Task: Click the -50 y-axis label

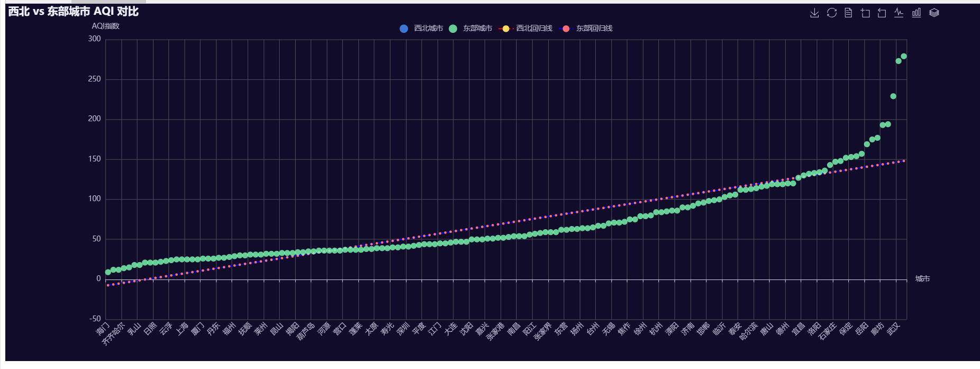Action: coord(95,319)
